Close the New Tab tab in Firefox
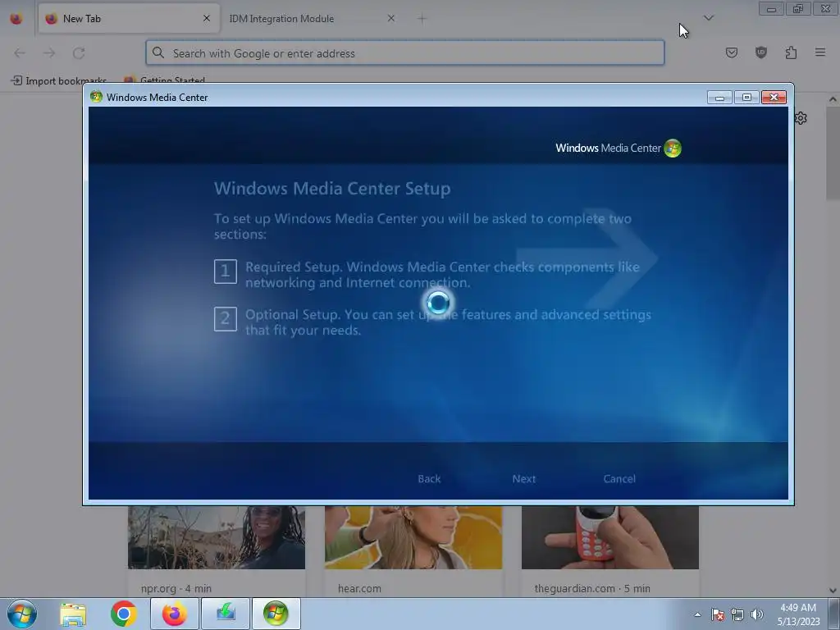The width and height of the screenshot is (840, 630). pyautogui.click(x=207, y=18)
